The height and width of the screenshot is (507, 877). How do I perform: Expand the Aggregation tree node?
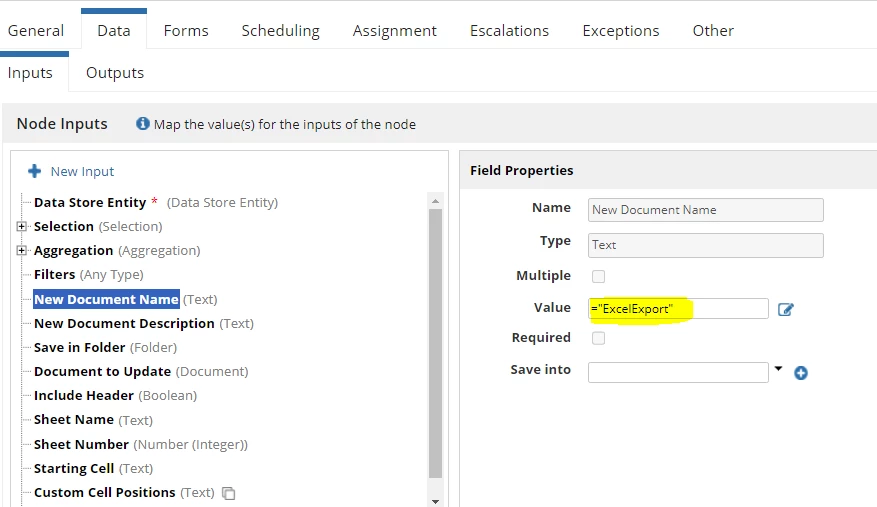click(21, 251)
